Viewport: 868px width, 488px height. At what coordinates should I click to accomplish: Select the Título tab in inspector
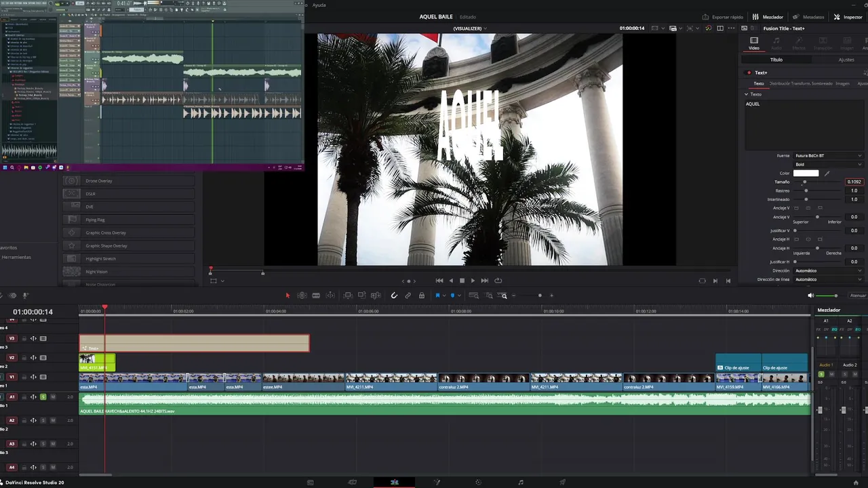tap(776, 60)
